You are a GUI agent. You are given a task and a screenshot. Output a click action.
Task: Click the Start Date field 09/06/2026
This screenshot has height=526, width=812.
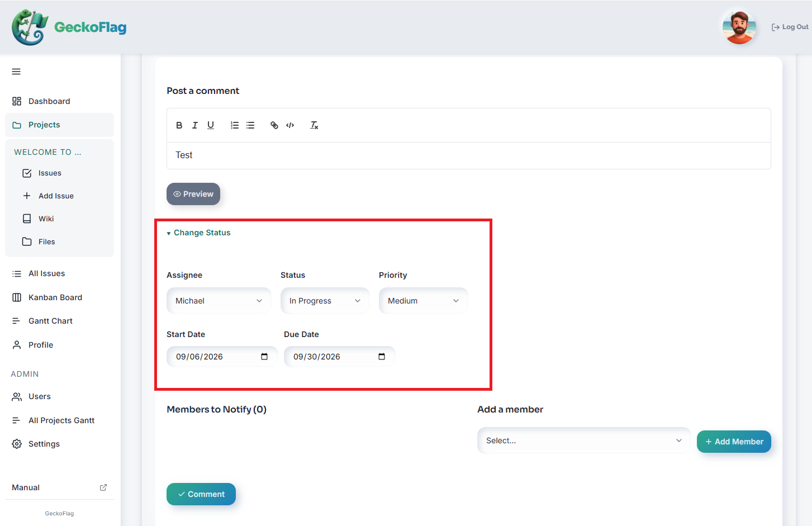[222, 357]
